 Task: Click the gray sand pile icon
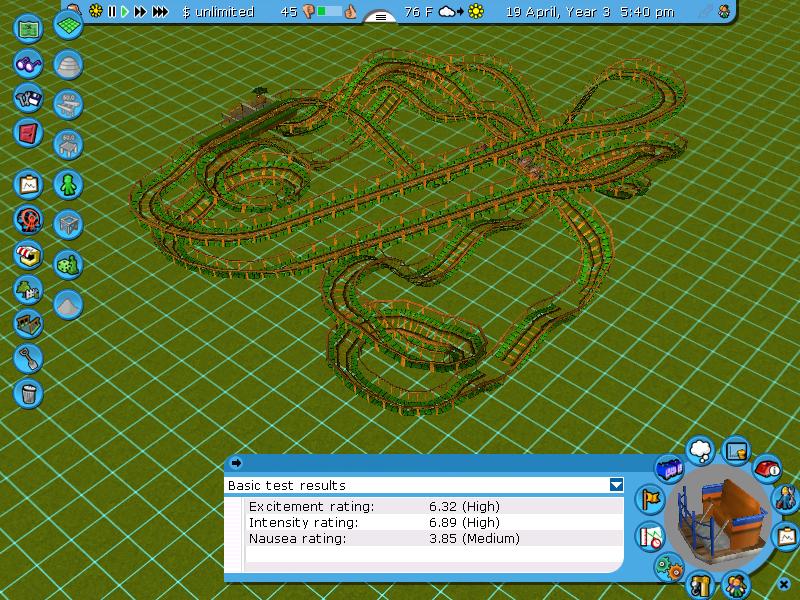click(68, 305)
